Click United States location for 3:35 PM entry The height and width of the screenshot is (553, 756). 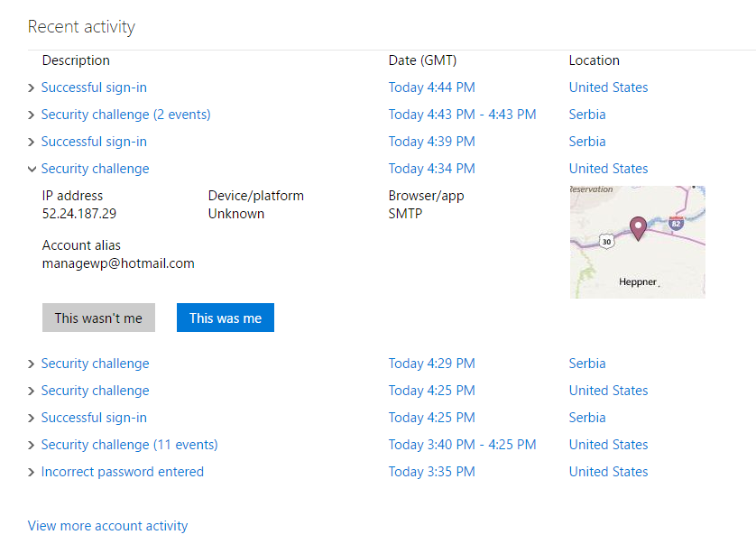(608, 472)
